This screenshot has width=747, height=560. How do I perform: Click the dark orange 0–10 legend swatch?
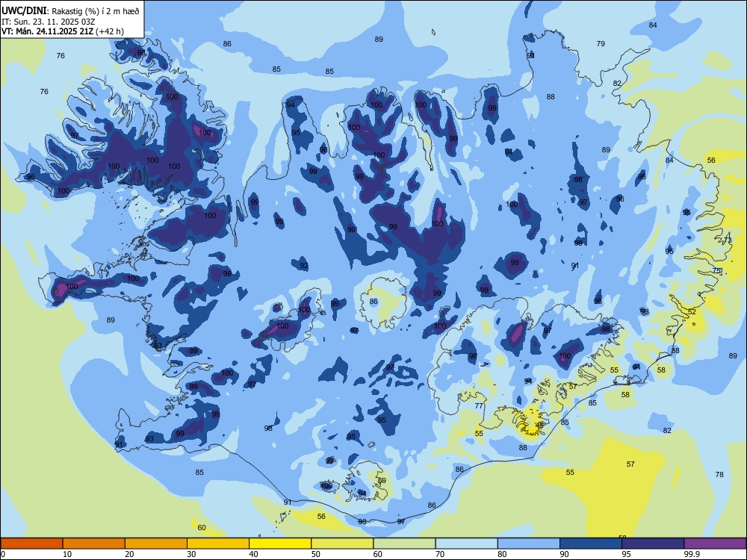click(31, 544)
